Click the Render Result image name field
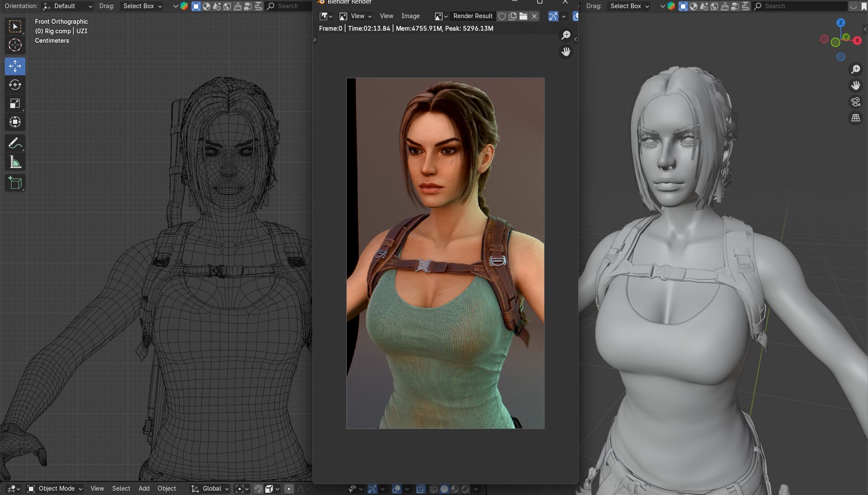 point(472,16)
